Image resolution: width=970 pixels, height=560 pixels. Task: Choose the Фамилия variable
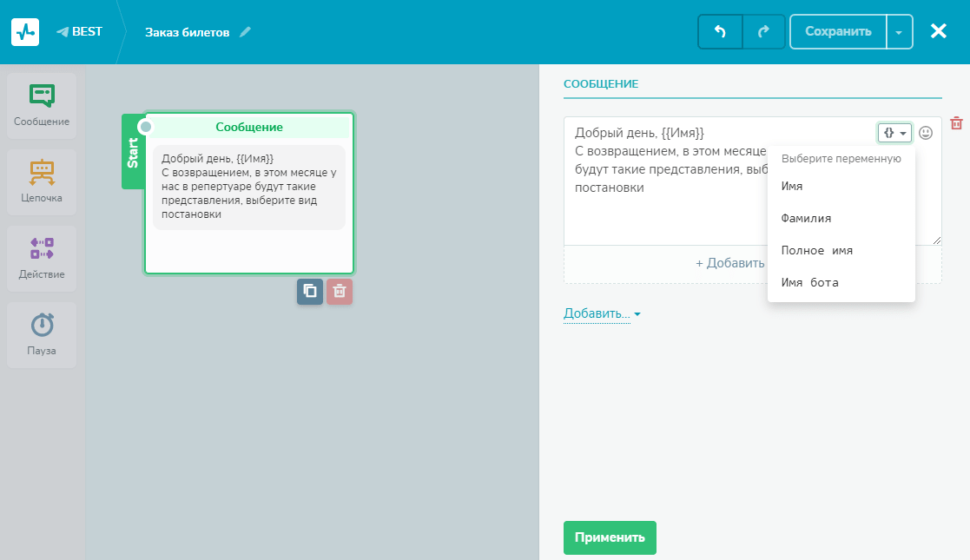tap(841, 219)
